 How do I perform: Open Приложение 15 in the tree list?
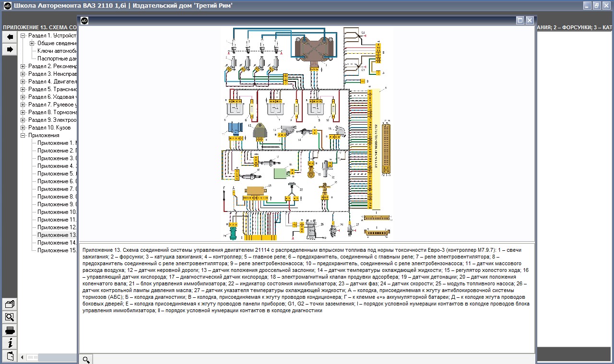pyautogui.click(x=57, y=250)
